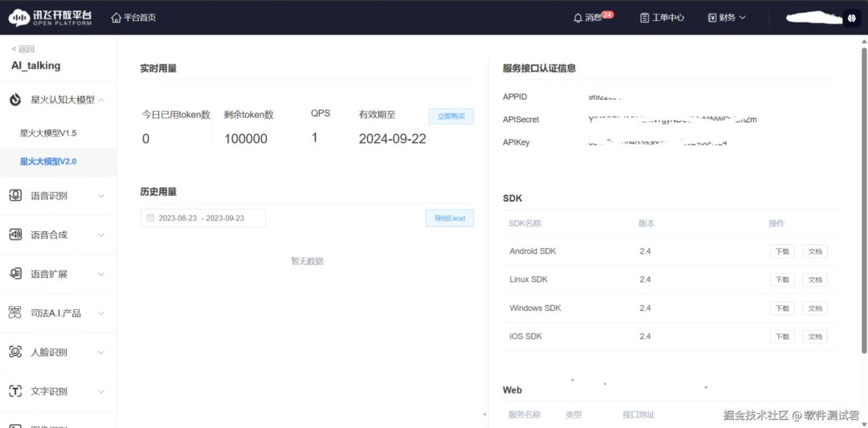Image resolution: width=868 pixels, height=428 pixels.
Task: Expand the 语音识别 chevron
Action: click(101, 196)
